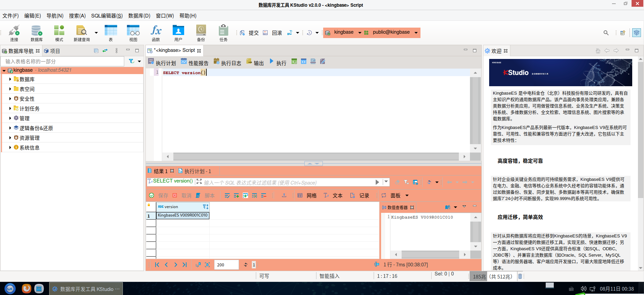Open the 文件(F) menu
The width and height of the screenshot is (644, 295).
[10, 16]
